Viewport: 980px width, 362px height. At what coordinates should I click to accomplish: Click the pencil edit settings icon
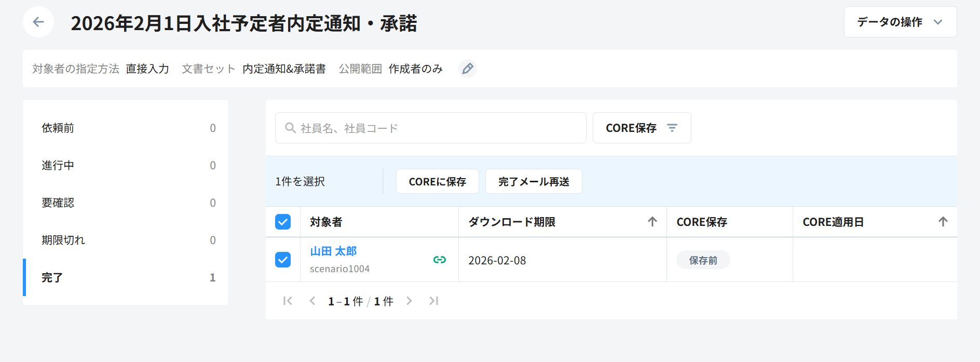click(467, 69)
